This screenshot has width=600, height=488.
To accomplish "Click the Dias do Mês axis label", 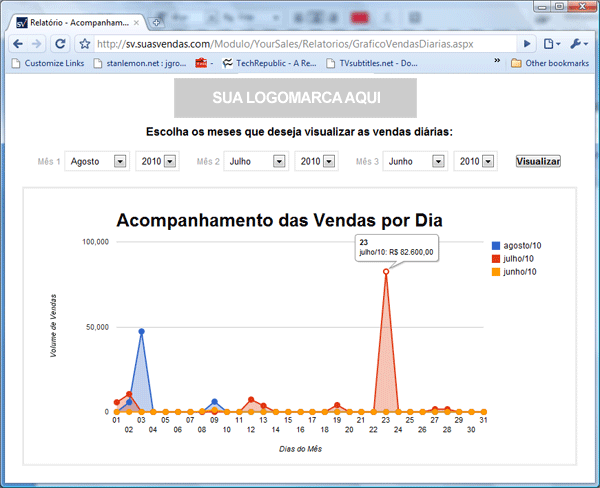I will point(300,449).
